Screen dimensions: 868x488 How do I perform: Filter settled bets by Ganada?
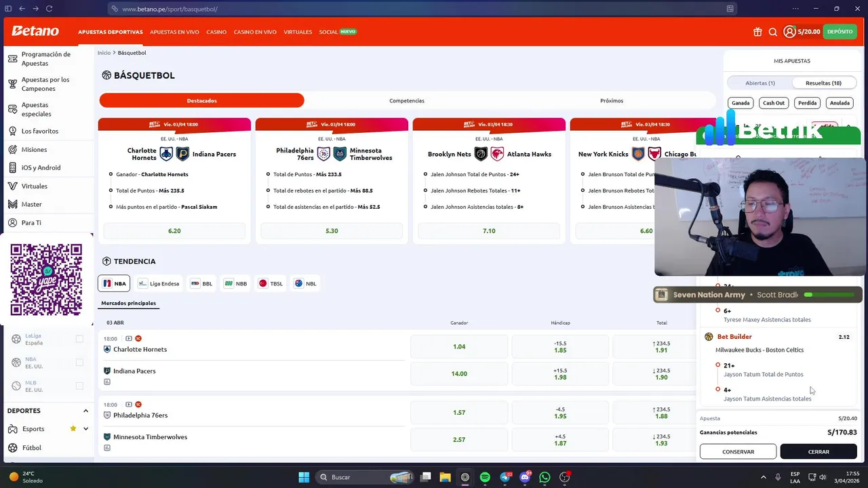741,103
